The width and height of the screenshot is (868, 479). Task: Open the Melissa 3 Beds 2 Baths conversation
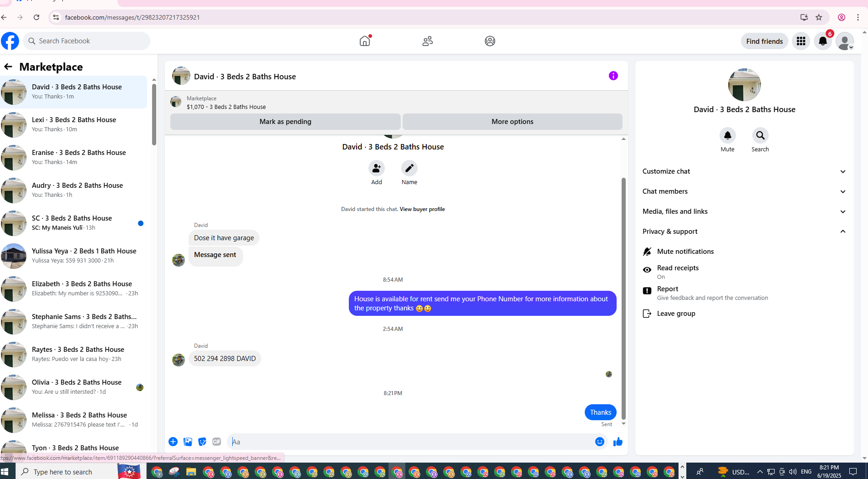(74, 420)
